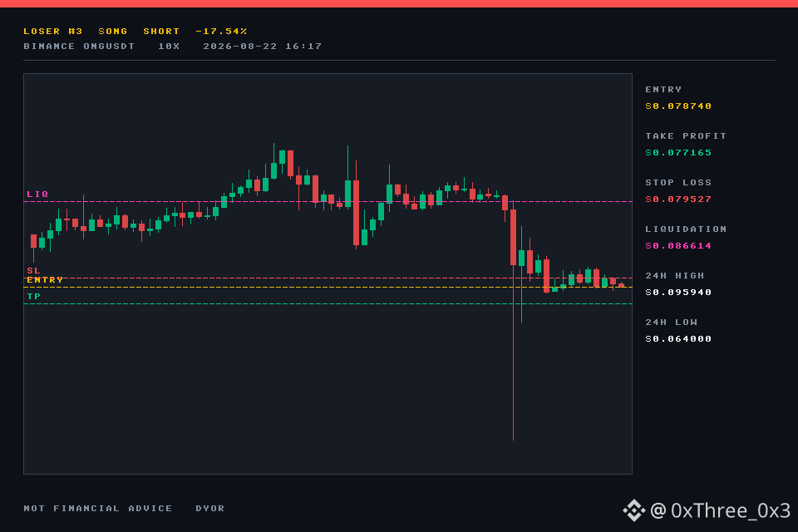Viewport: 798px width, 532px height.
Task: Click the 24H LOW heading
Action: point(672,323)
